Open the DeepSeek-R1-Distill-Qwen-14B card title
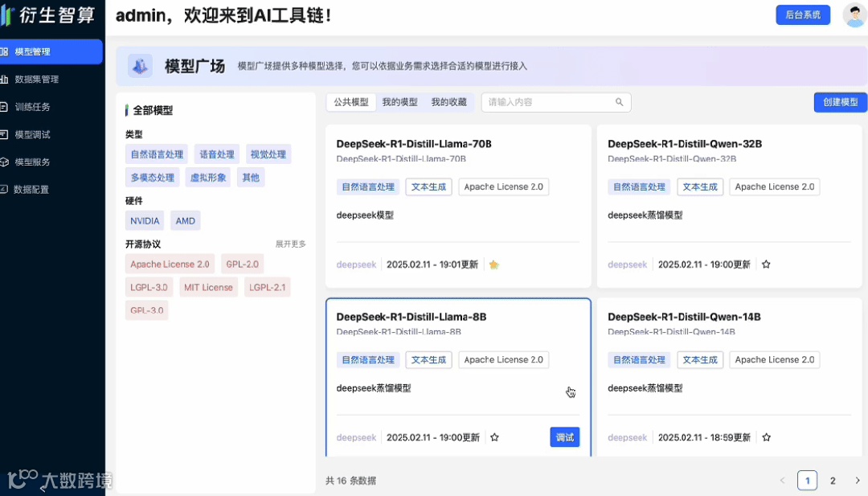 point(684,318)
